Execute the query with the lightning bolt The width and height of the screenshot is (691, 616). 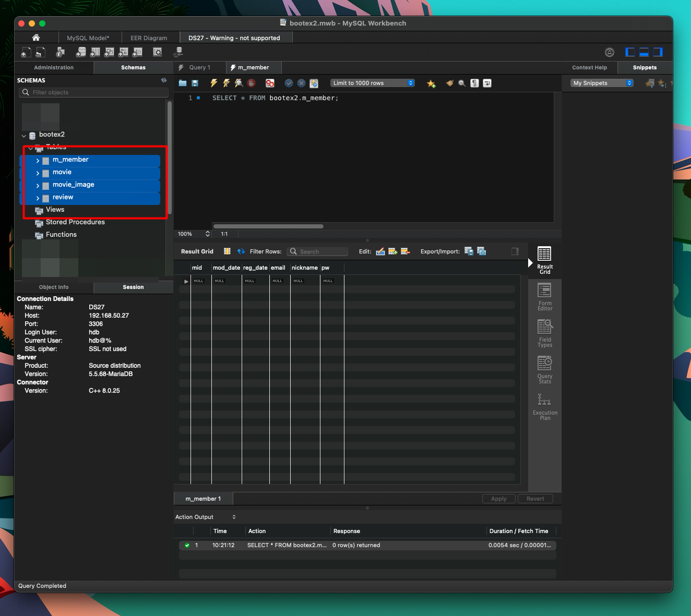(x=213, y=83)
